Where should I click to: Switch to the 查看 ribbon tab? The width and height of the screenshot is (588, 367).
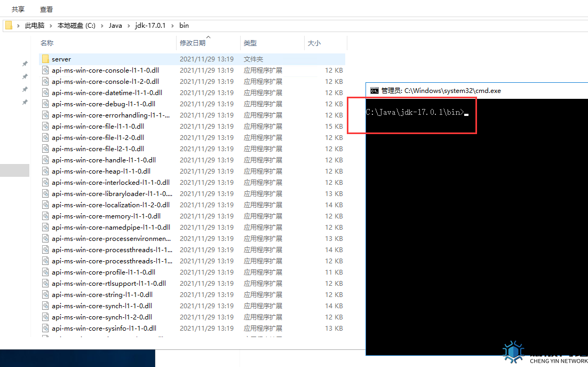pos(46,9)
